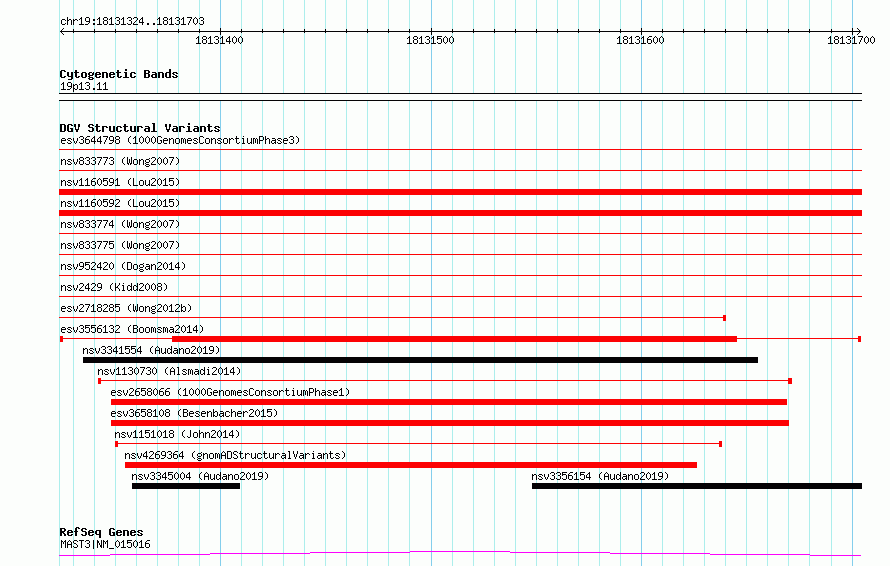Click the red bar of esv3658108
The image size is (890, 566).
tap(450, 423)
